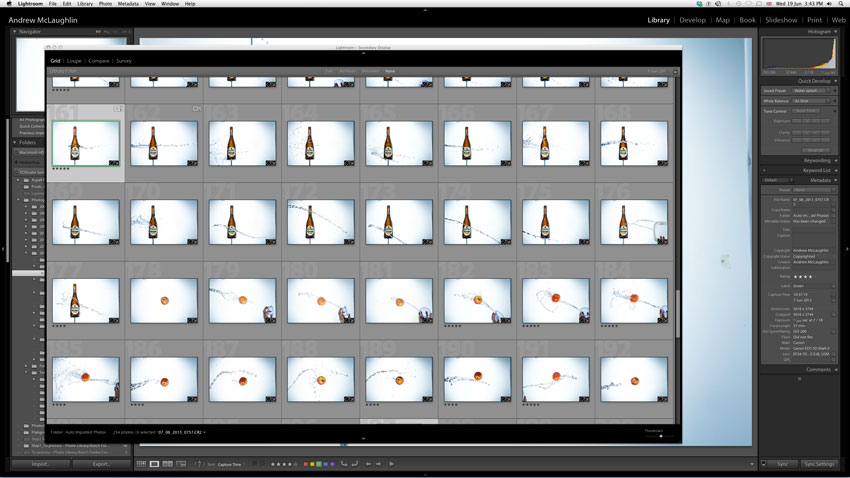Open the Print module
850x478 pixels.
click(814, 20)
